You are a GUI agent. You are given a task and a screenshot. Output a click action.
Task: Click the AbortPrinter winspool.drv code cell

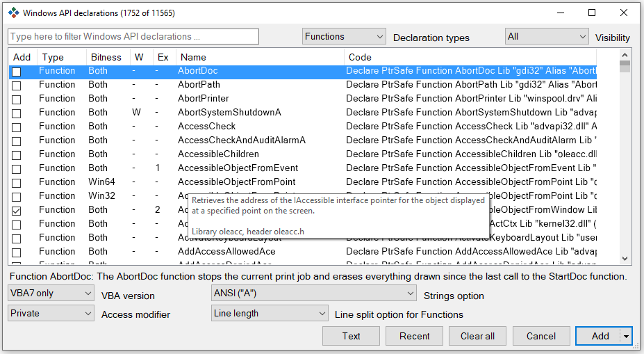pos(471,99)
